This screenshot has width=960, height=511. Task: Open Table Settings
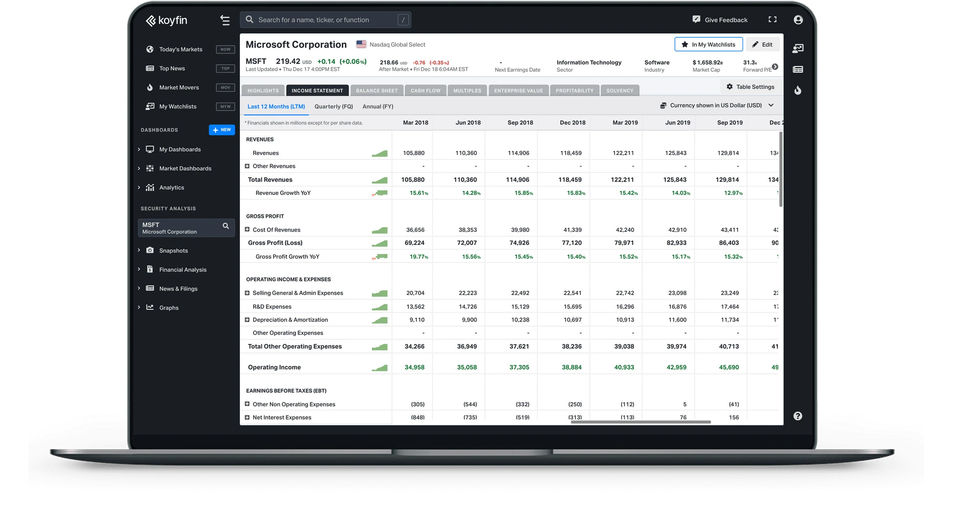tap(751, 87)
